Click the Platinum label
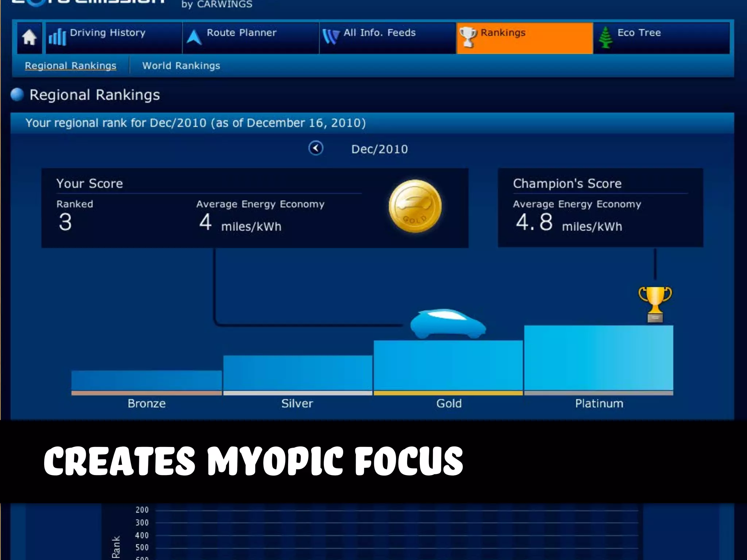The width and height of the screenshot is (747, 560). [599, 404]
